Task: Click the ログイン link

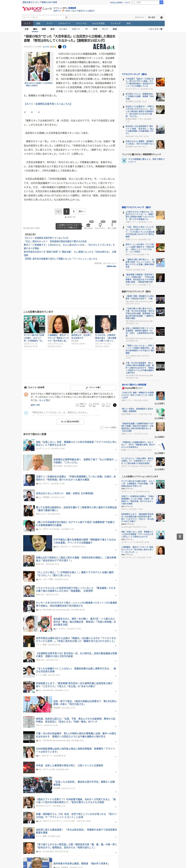Action: pyautogui.click(x=57, y=11)
